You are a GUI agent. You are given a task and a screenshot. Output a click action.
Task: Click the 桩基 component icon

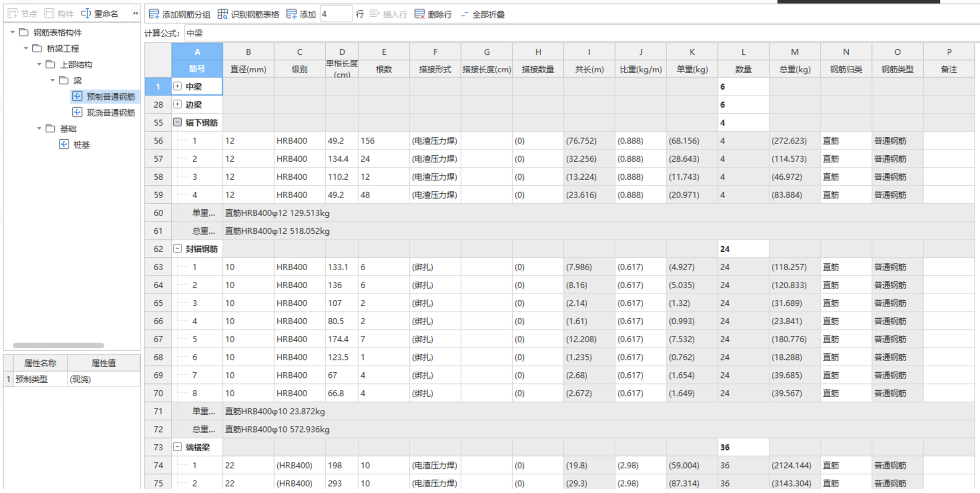[64, 144]
